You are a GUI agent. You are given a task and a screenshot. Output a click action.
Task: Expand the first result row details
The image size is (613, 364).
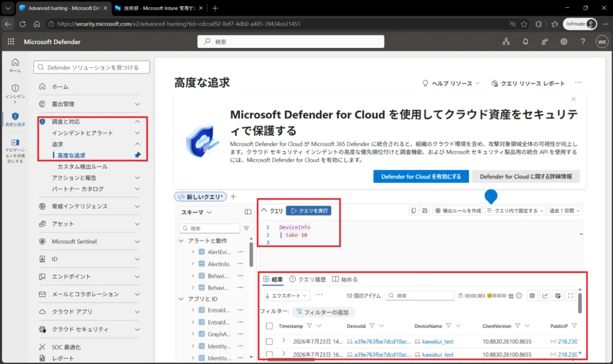coord(284,341)
